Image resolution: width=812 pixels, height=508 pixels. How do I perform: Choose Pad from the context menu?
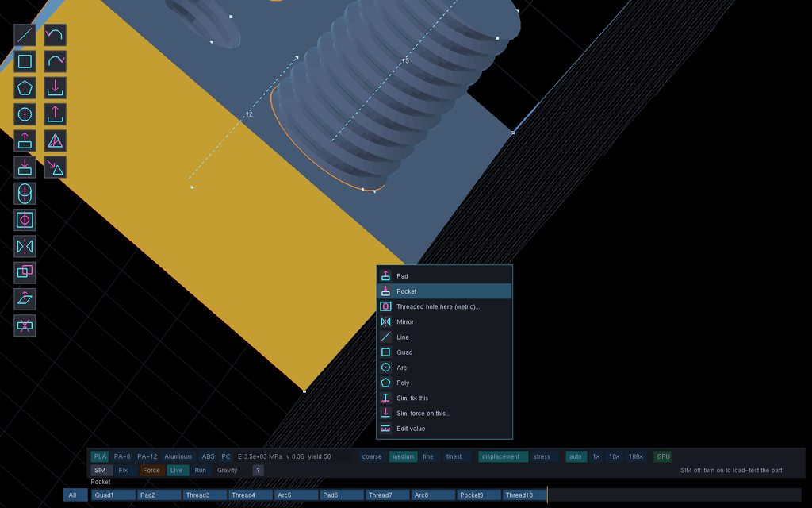click(444, 275)
